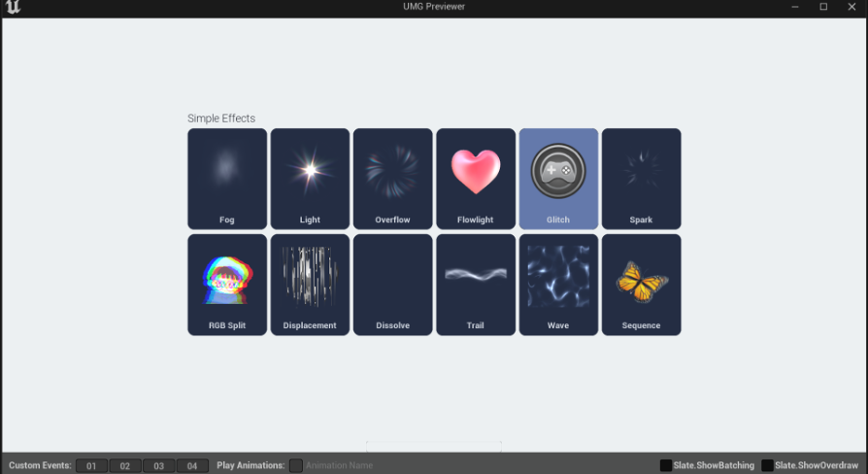Viewport: 868px width, 474px height.
Task: Open the Fog effect card
Action: 227,179
